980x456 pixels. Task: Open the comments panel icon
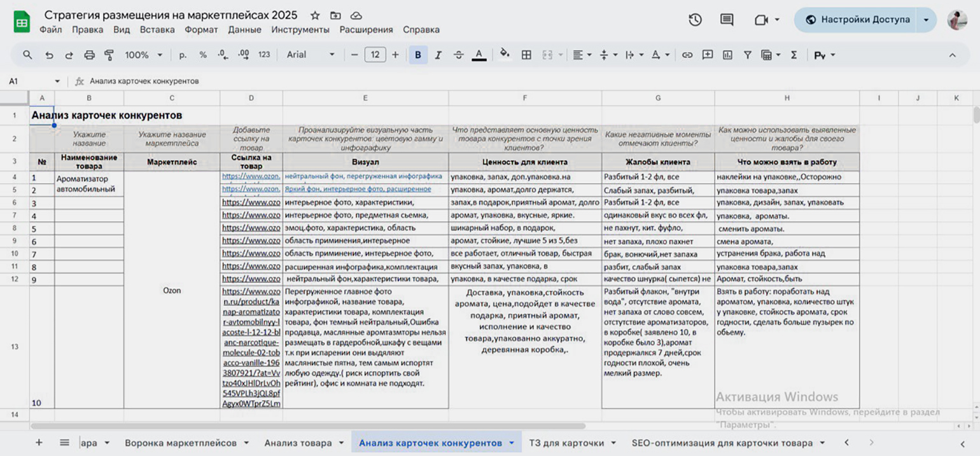(727, 20)
